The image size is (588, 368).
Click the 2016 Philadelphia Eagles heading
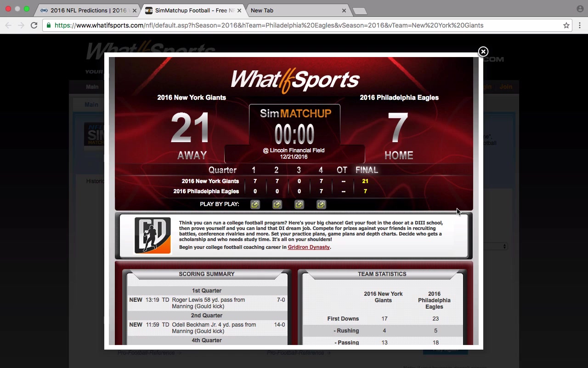click(x=399, y=98)
